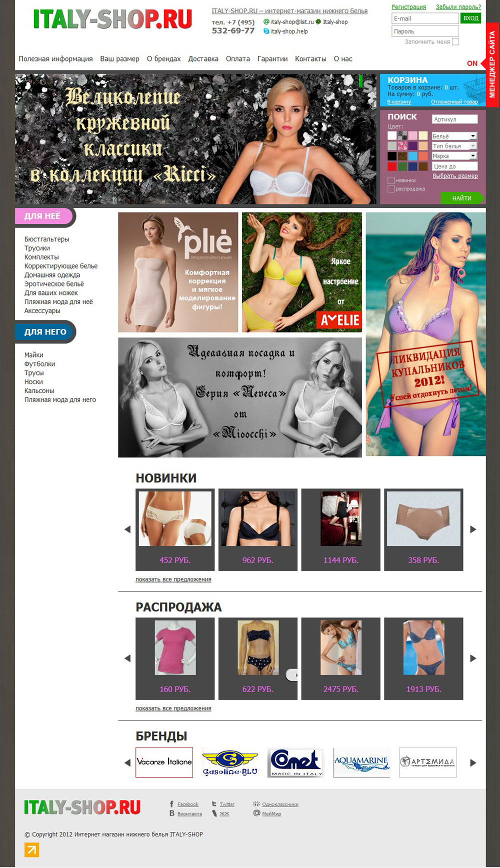Screen dimensions: 500x868
Task: Click the Артикул search field
Action: point(454,119)
